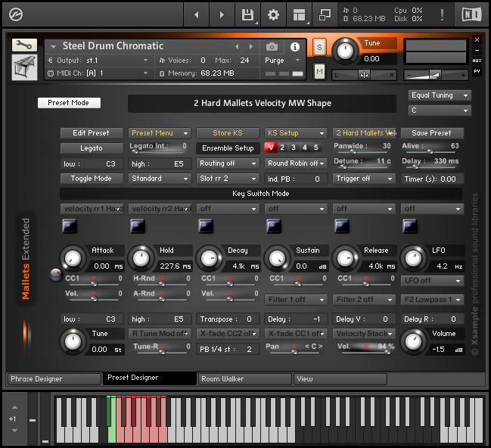Open the Equal Tuning dropdown
This screenshot has width=491, height=448.
click(440, 95)
